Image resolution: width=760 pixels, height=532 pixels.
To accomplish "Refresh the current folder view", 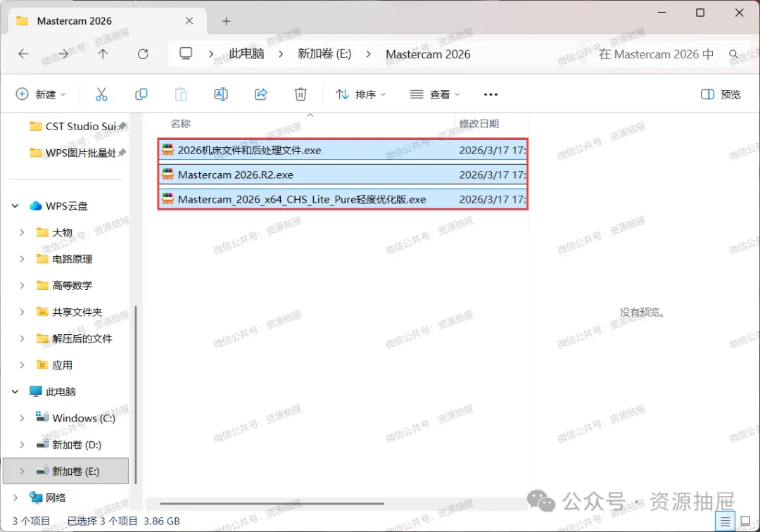I will point(143,53).
